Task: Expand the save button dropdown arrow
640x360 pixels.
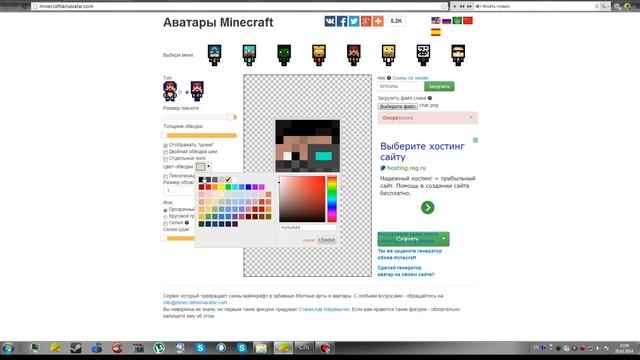Action: coord(443,239)
